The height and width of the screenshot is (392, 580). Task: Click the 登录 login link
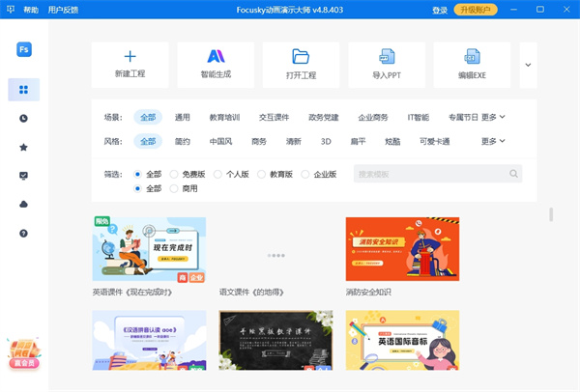440,10
